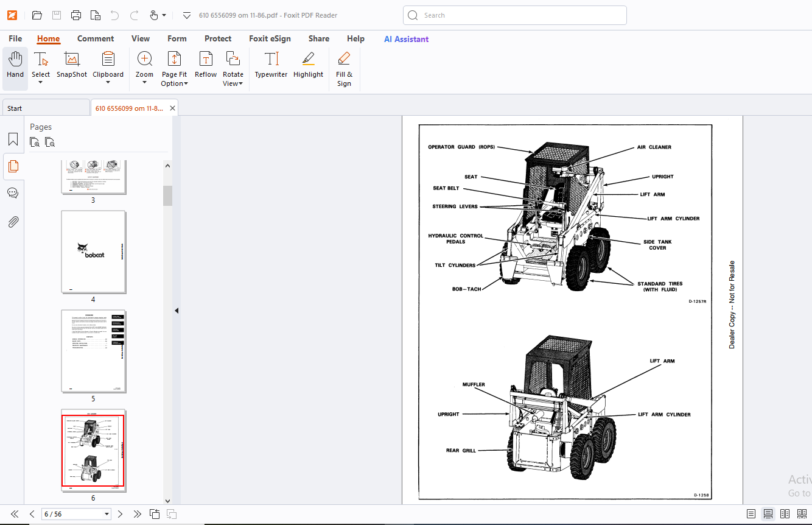Open the Foxit eSign tab
This screenshot has height=525, width=812.
(270, 38)
